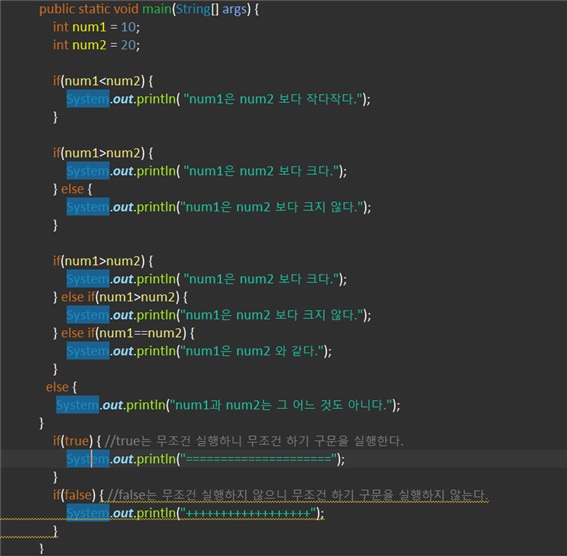Click the comment '//true는 무조건 실행하니...'
The width and height of the screenshot is (567, 556).
coord(254,441)
